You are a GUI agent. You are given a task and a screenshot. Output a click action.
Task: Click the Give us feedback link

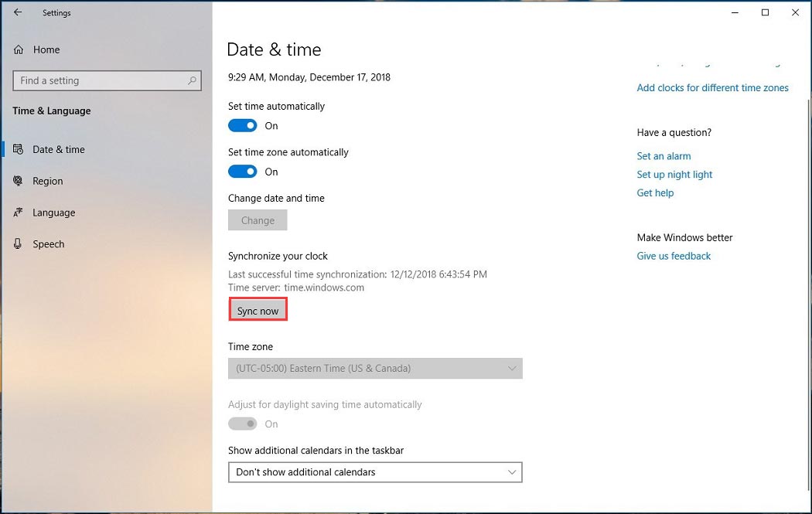point(674,256)
